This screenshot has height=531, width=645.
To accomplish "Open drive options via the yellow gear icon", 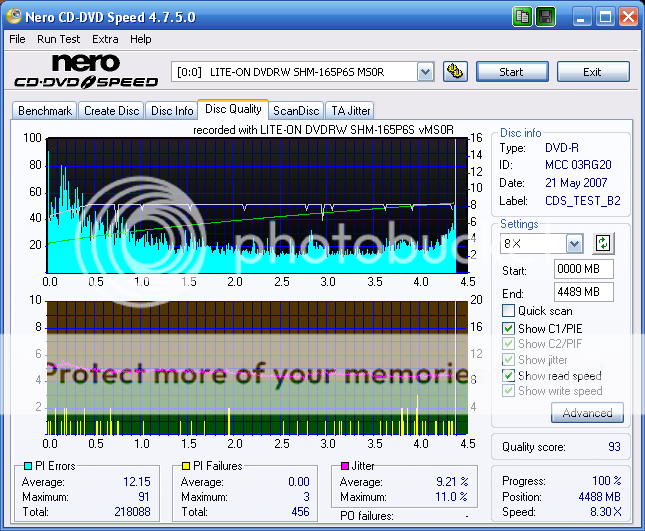I will pos(455,71).
